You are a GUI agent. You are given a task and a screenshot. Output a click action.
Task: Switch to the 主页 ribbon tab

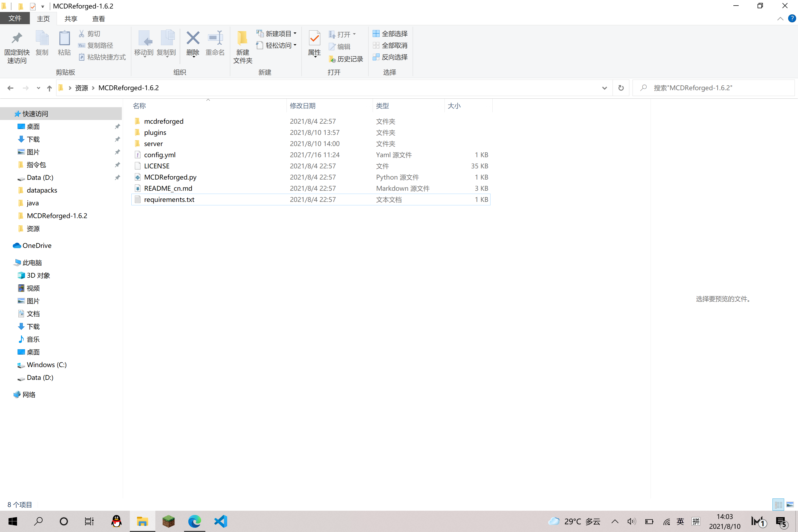pos(43,19)
